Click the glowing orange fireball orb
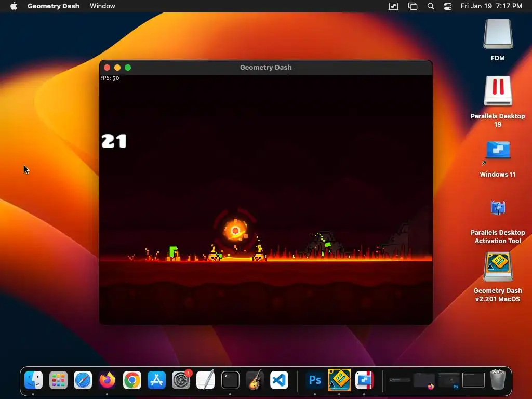Viewport: 532px width, 399px height. [235, 230]
